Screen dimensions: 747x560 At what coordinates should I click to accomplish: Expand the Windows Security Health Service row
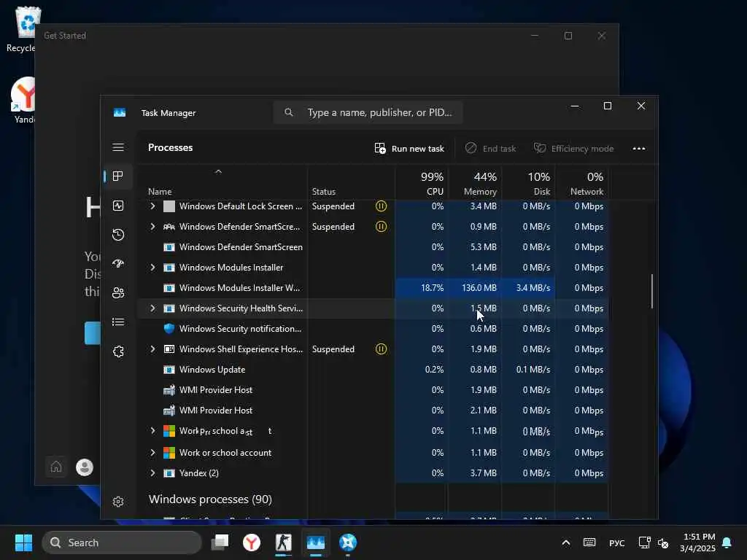152,308
